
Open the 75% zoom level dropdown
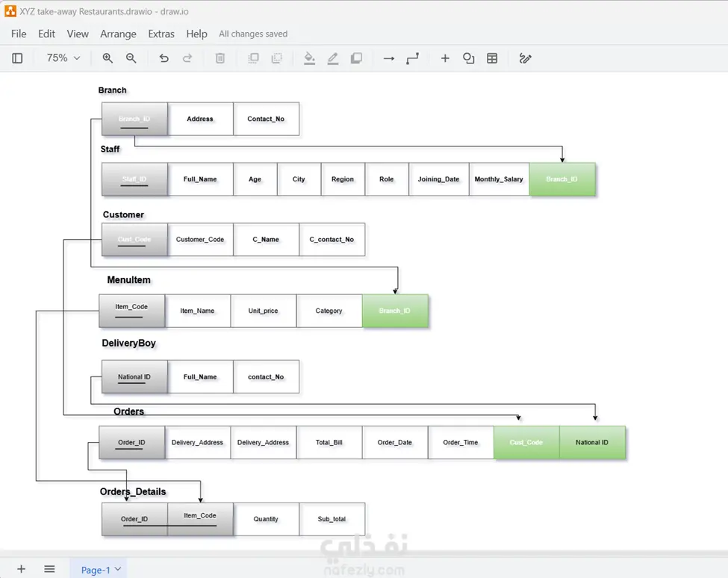[63, 58]
